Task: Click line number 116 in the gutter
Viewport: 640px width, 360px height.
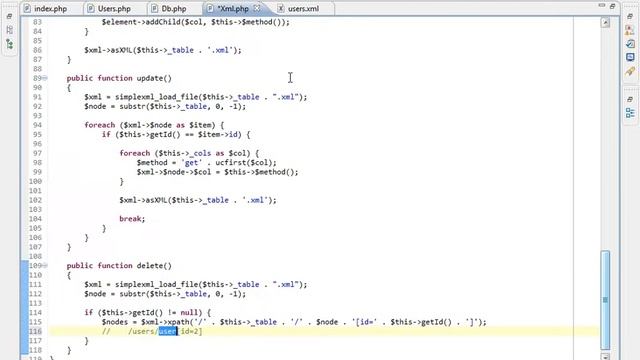Action: click(35, 331)
